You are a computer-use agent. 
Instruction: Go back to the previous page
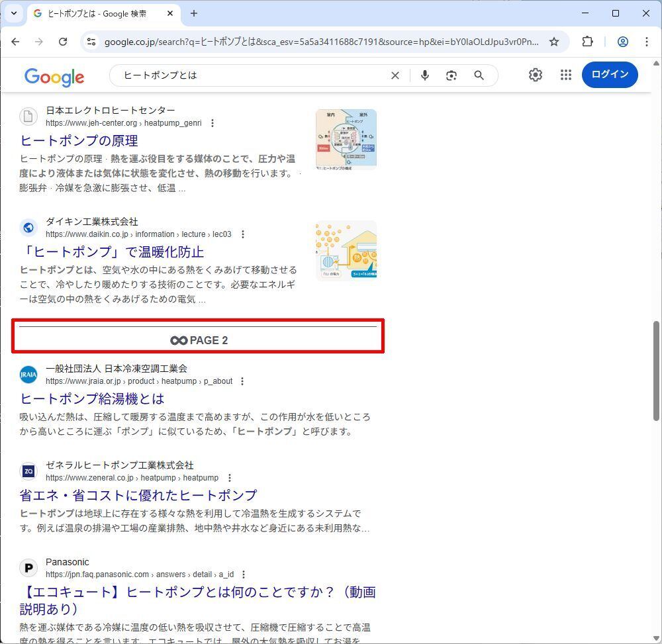click(x=16, y=41)
